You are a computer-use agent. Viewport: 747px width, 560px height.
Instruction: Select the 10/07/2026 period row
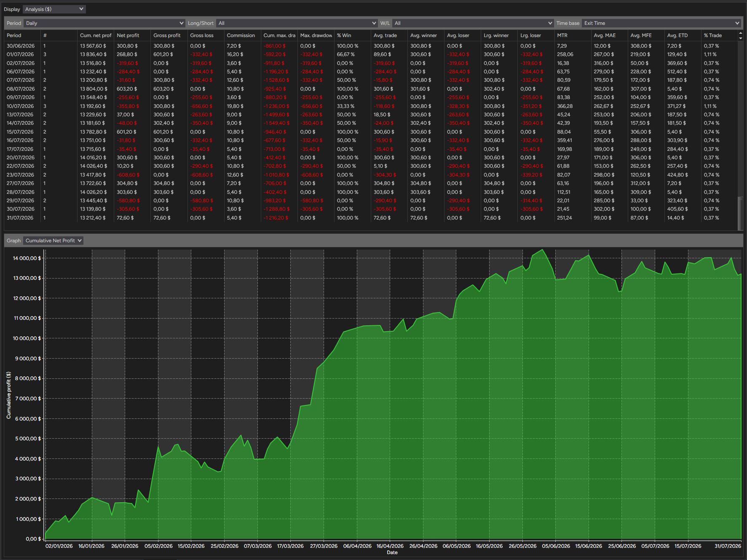click(x=371, y=106)
